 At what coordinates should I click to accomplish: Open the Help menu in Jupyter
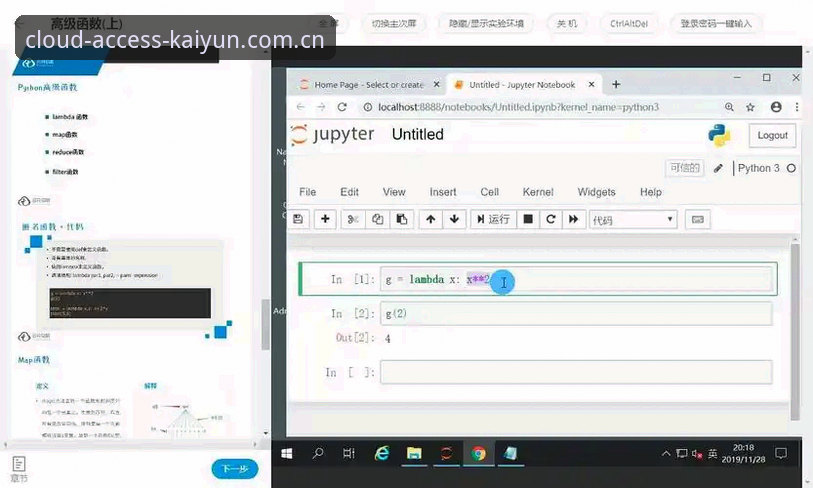(651, 192)
